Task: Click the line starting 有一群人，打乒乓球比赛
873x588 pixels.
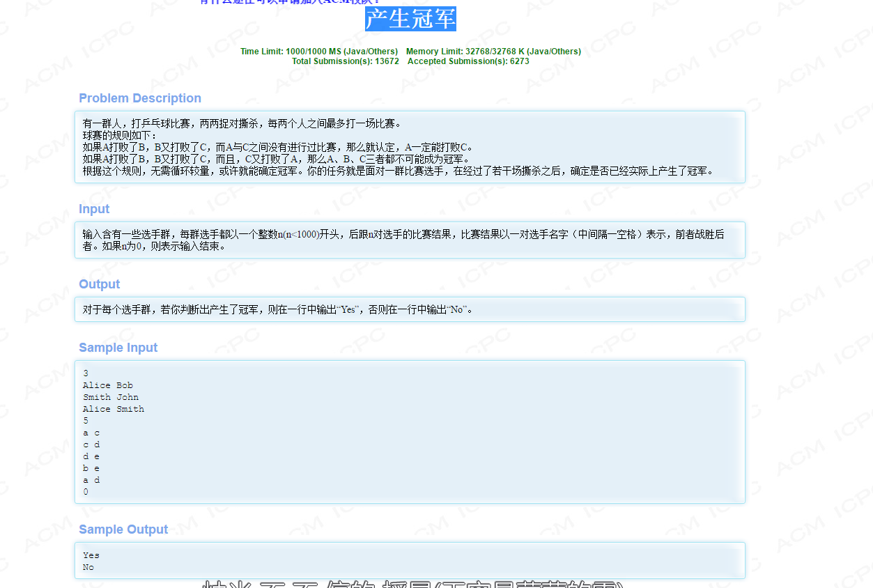Action: (242, 124)
